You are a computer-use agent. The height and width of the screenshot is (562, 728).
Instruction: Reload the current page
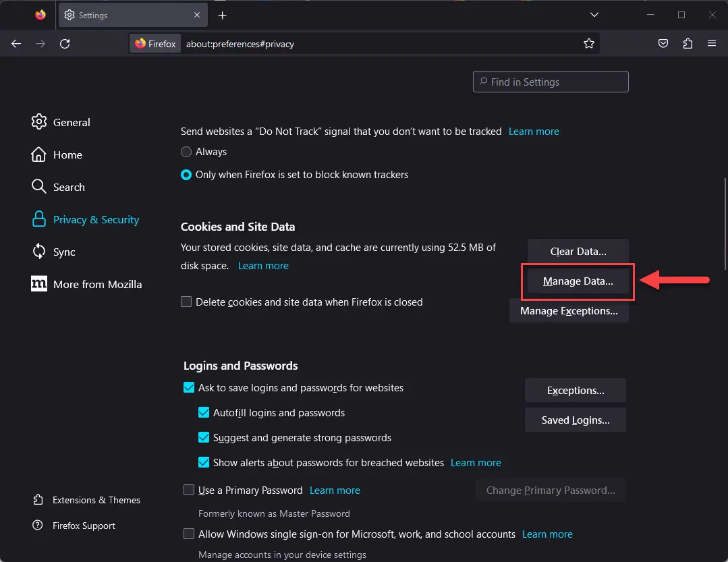coord(65,44)
